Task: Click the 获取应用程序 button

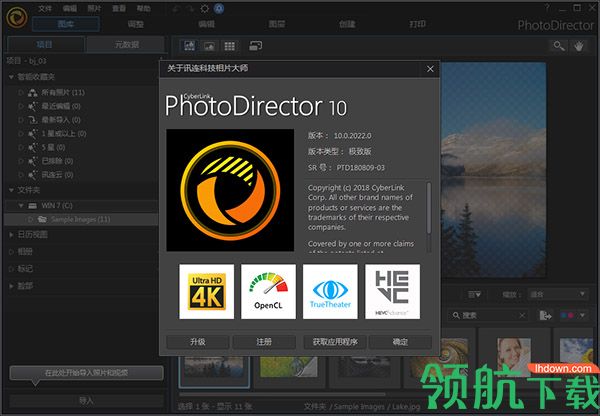Action: coord(335,342)
